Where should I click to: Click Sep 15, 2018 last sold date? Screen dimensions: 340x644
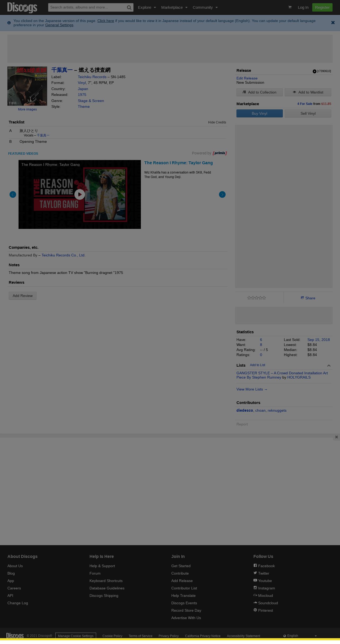319,340
